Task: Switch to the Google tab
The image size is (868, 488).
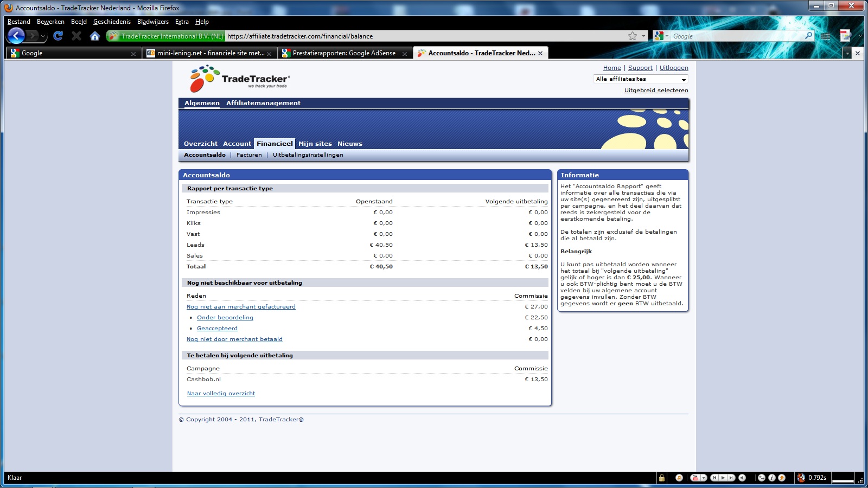Action: pyautogui.click(x=73, y=53)
